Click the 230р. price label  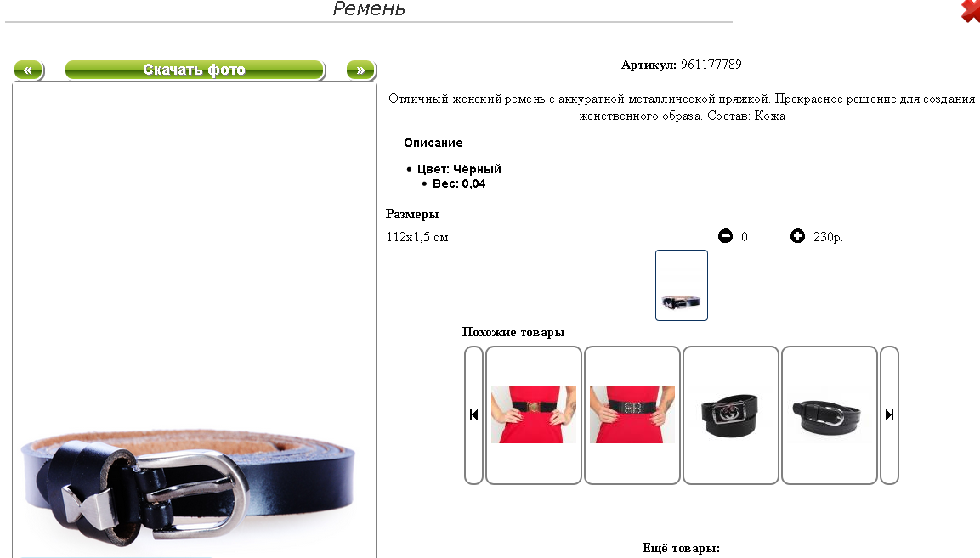pos(828,237)
